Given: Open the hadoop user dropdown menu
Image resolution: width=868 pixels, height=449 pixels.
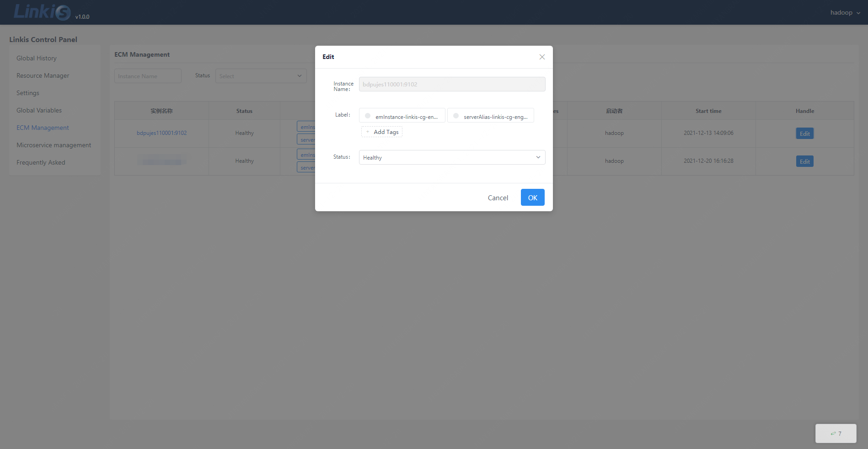Looking at the screenshot, I should pos(845,12).
